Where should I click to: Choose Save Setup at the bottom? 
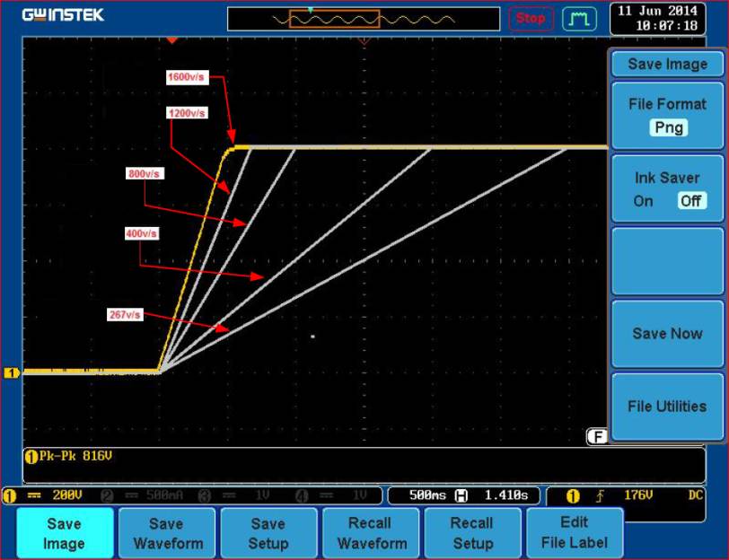point(268,533)
